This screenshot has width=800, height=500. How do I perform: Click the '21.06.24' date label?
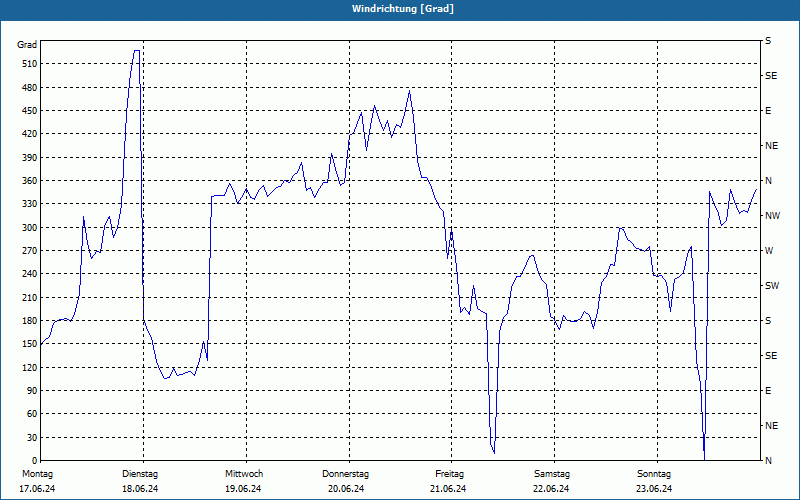click(448, 489)
